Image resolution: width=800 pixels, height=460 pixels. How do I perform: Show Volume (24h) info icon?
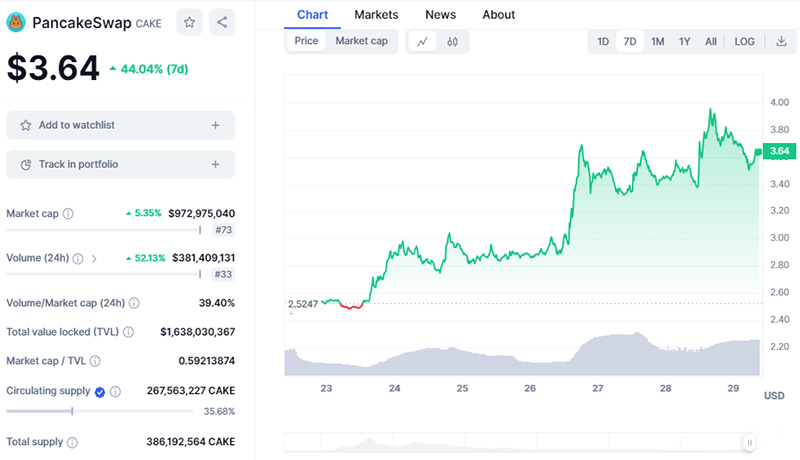click(x=78, y=259)
